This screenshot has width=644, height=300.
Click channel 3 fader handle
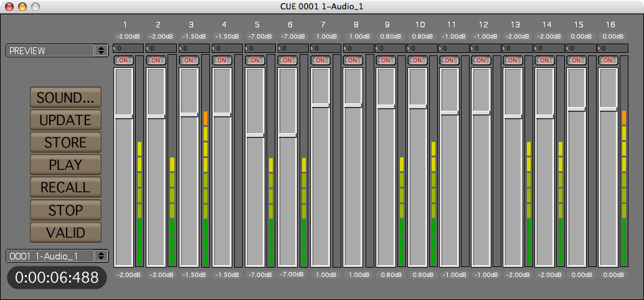(x=189, y=115)
